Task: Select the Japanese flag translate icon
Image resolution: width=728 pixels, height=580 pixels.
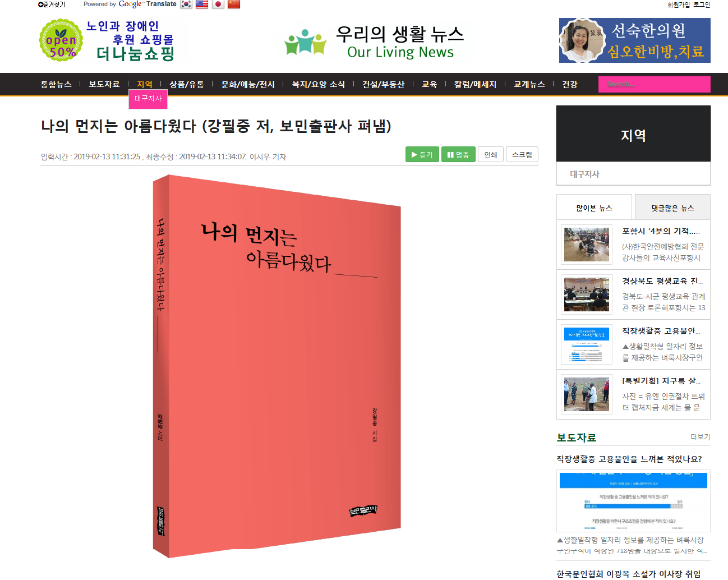Action: tap(218, 4)
